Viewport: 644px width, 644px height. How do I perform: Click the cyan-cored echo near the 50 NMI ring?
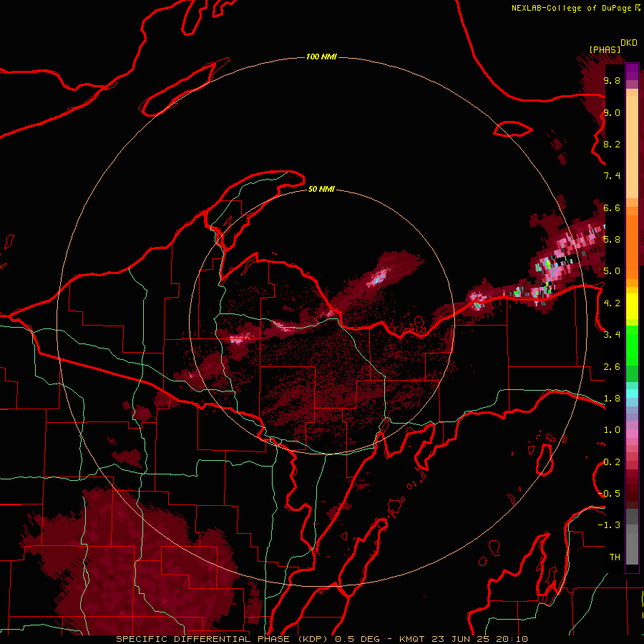click(379, 277)
